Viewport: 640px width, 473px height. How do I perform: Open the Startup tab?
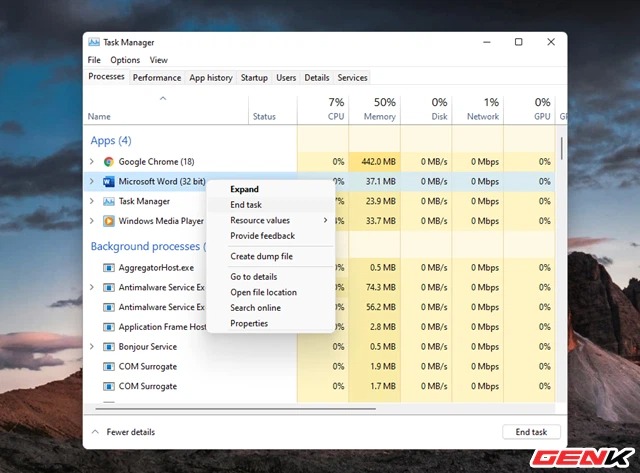point(254,77)
